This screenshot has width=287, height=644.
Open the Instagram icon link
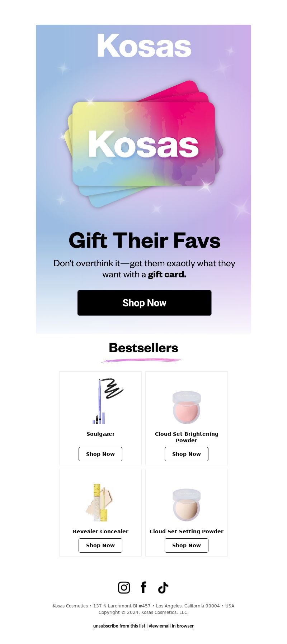[x=124, y=587]
